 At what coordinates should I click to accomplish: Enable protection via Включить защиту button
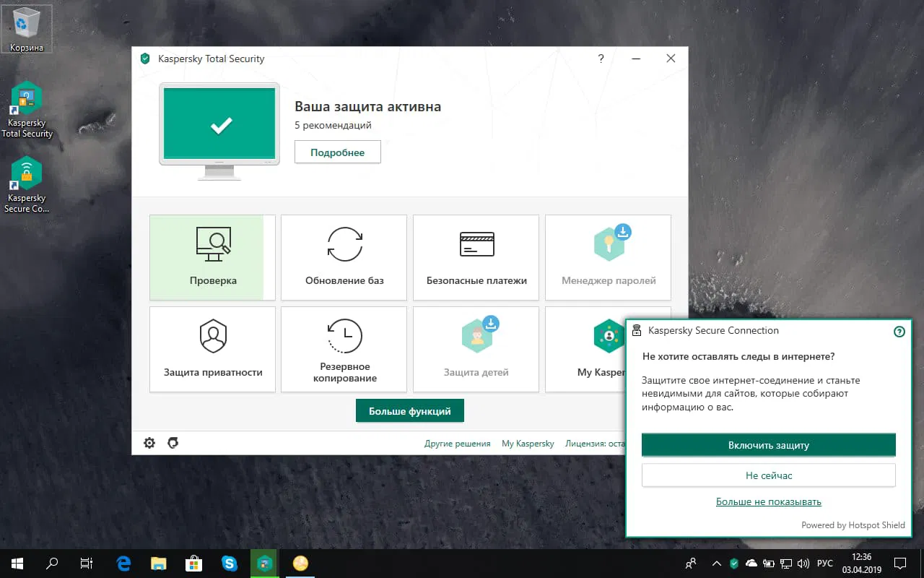tap(768, 444)
